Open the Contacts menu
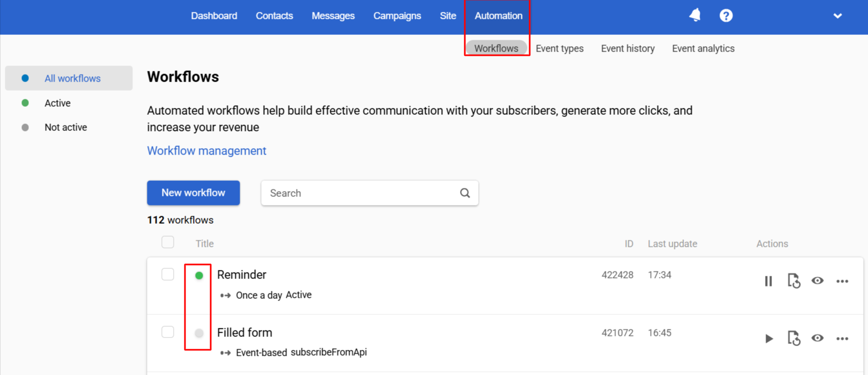 (275, 16)
